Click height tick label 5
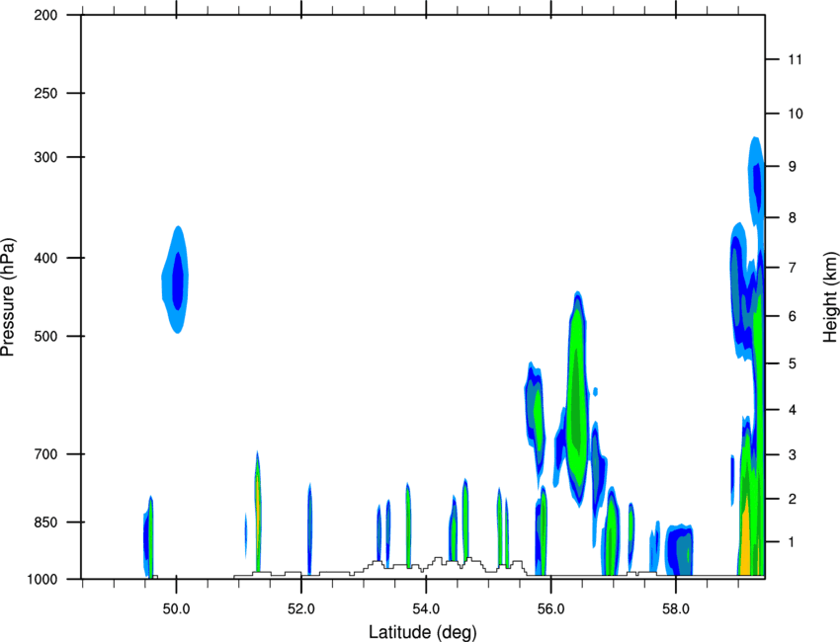Screen dimensions: 840x642 793,363
